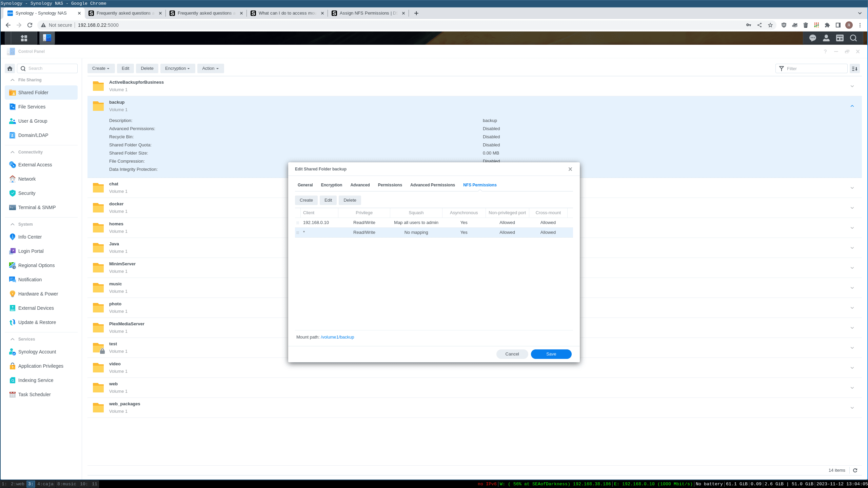Switch to the Encryption tab in dialog
The width and height of the screenshot is (868, 488).
pos(332,185)
